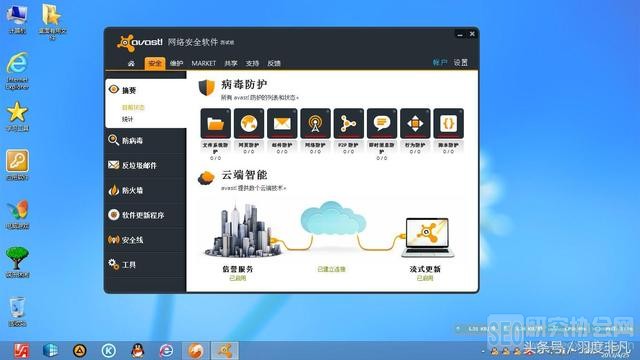
Task: Open the Web Shield globe icon
Action: (249, 123)
